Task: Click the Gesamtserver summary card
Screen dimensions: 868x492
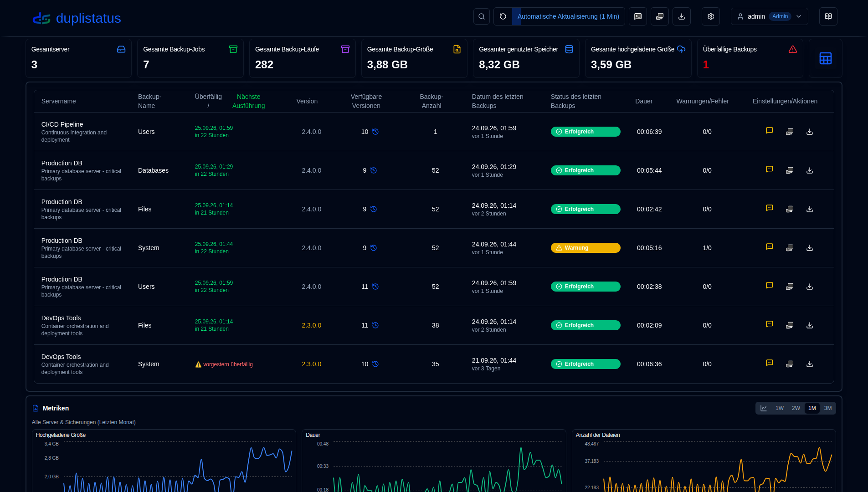Action: pos(78,58)
